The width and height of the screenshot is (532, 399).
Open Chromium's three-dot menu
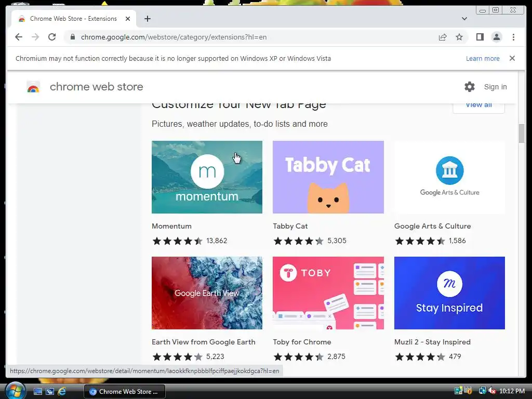pyautogui.click(x=513, y=37)
